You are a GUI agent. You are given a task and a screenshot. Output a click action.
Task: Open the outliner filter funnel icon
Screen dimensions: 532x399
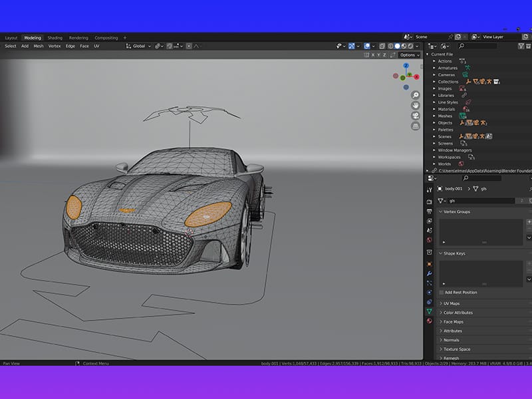(521, 47)
